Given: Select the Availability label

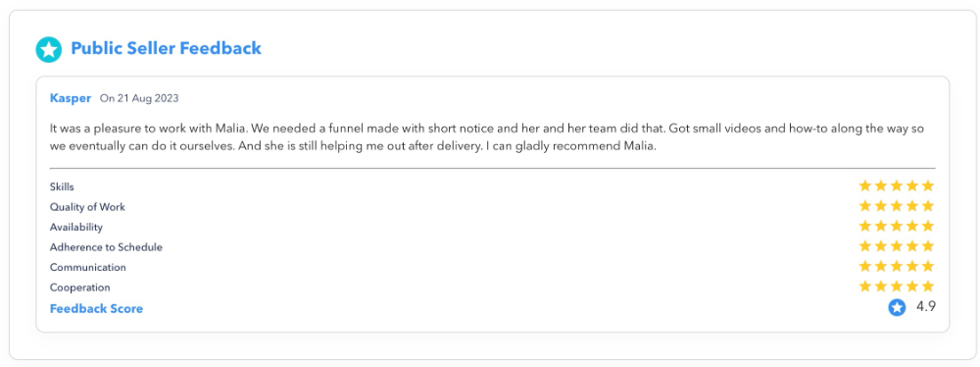Looking at the screenshot, I should pos(76,227).
